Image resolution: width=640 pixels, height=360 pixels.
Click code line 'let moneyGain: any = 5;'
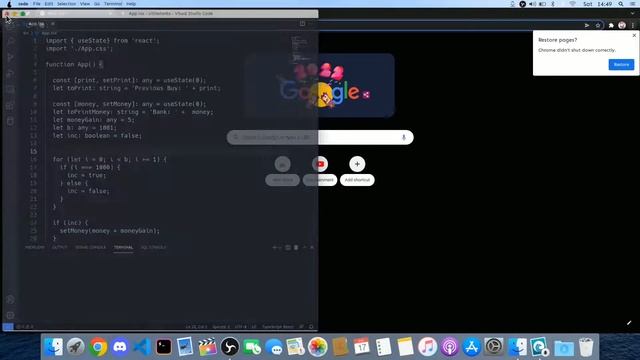[x=93, y=120]
